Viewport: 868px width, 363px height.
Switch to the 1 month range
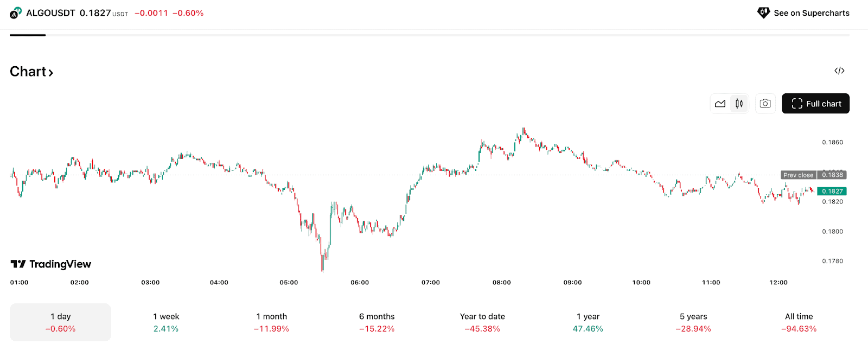(271, 322)
